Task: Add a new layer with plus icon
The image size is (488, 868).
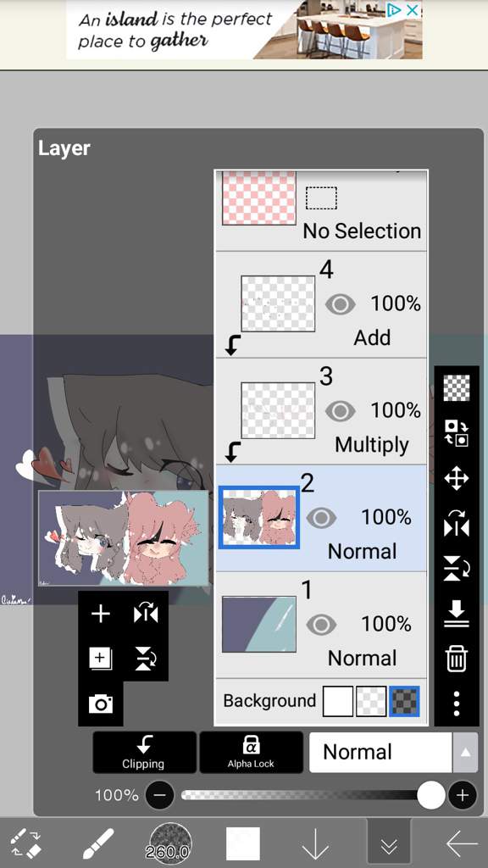Action: [x=100, y=614]
